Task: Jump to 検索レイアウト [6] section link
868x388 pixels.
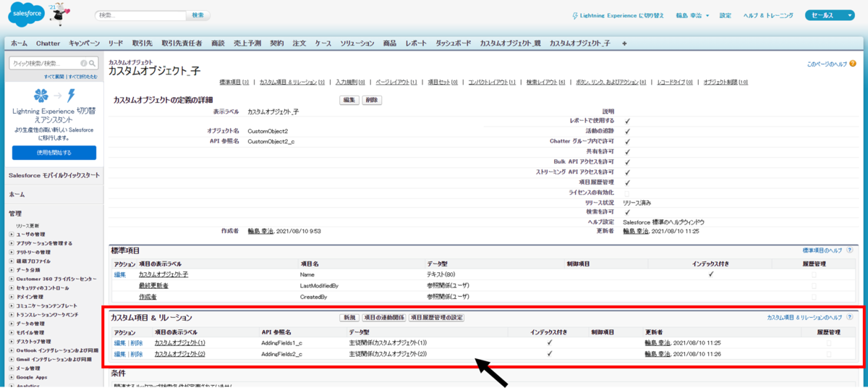Action: (x=546, y=83)
